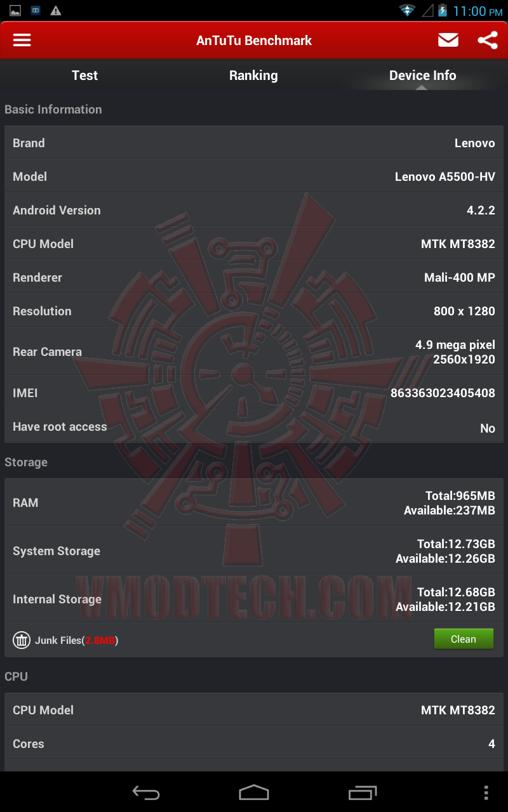This screenshot has height=812, width=508.
Task: Open the three-dot overflow menu
Action: pos(486,792)
